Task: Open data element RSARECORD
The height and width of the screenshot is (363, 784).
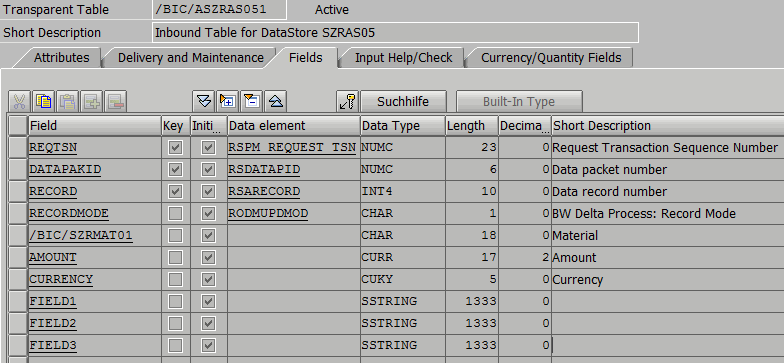Action: (264, 192)
